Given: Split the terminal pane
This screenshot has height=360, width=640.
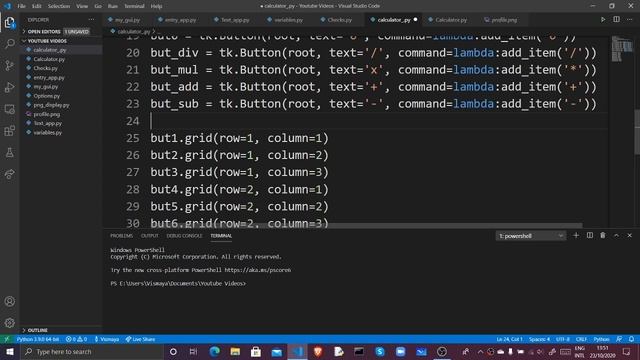Looking at the screenshot, I should pos(590,236).
